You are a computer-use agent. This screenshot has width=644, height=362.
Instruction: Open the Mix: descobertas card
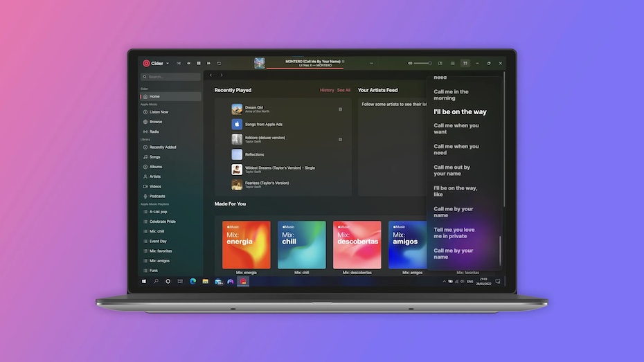357,245
